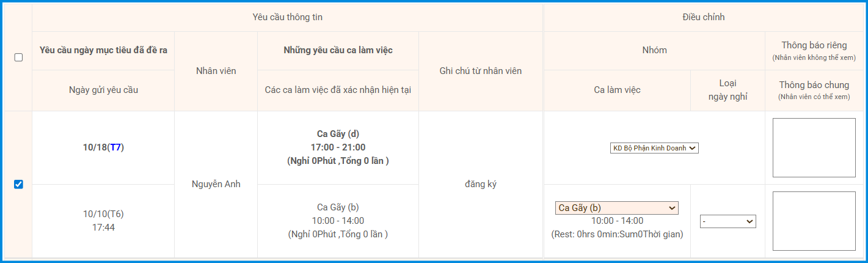This screenshot has width=868, height=263.
Task: Click the 10/10(T6) 17:44 request date cell
Action: pyautogui.click(x=103, y=221)
